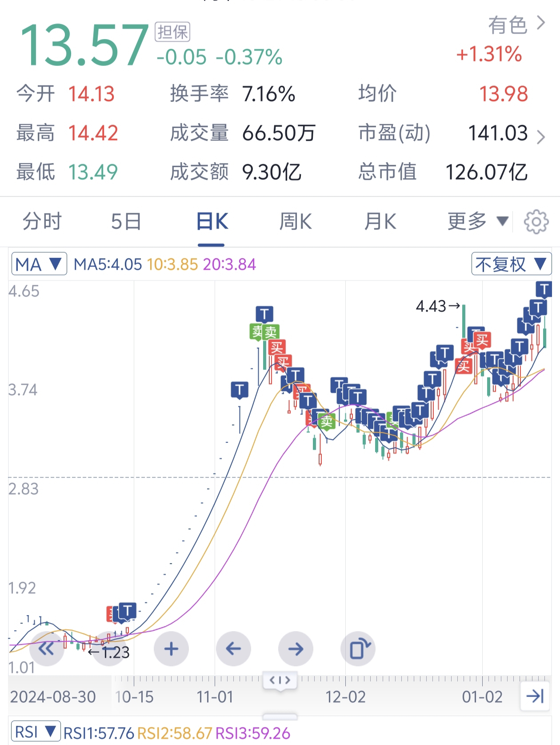Open the 不复权 adjustment dropdown

click(511, 264)
